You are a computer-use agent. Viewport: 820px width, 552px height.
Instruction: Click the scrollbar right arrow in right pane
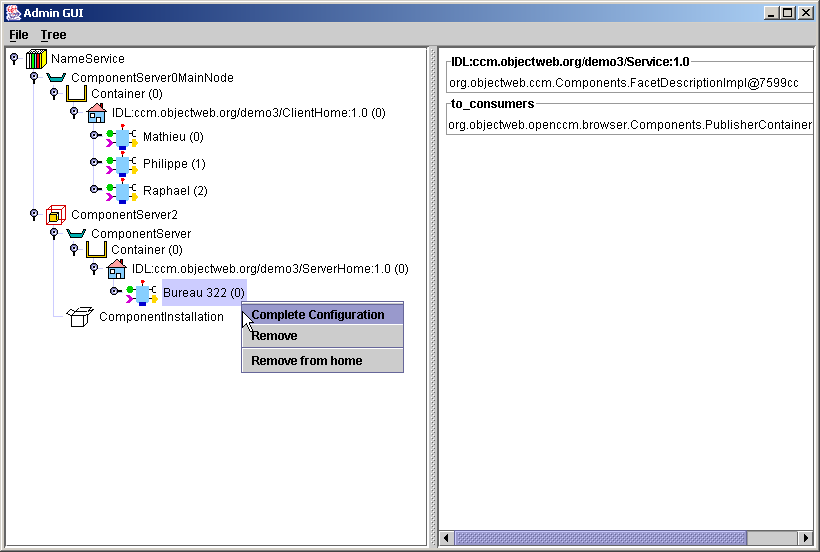click(x=806, y=538)
